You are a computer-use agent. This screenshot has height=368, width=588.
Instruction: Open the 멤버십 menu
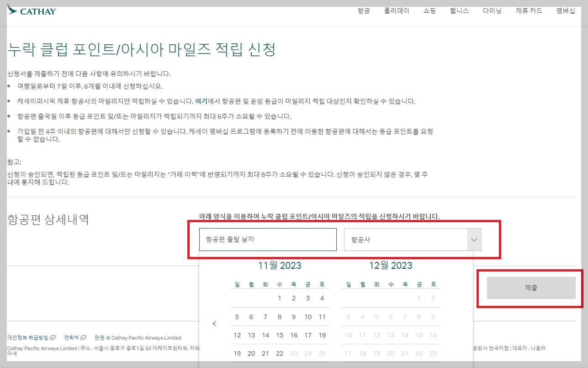(x=566, y=11)
